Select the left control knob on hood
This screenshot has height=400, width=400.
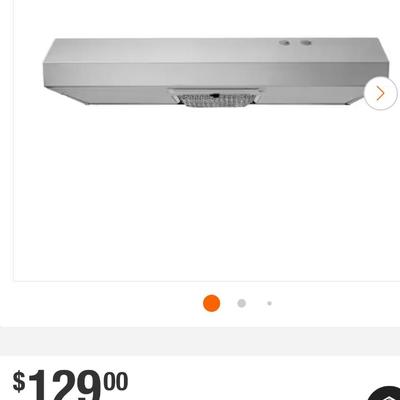pos(284,43)
